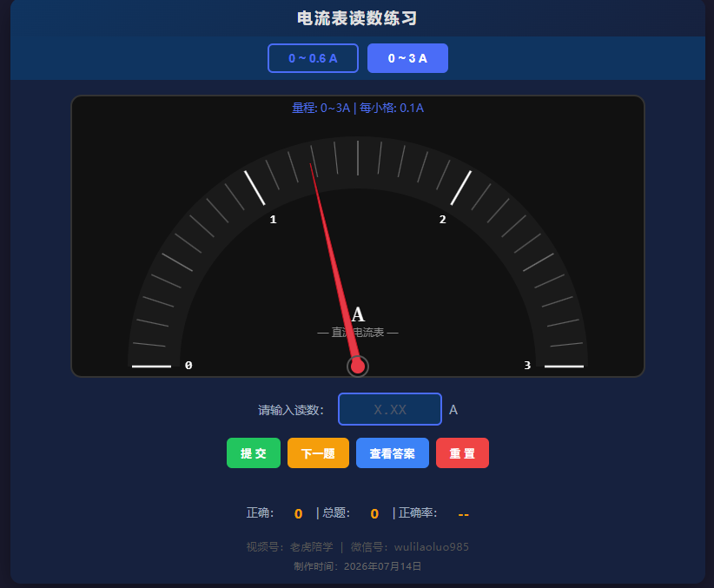Click the 微信号: wulilaoluo985 text
Viewport: 714px width, 588px height.
(410, 546)
